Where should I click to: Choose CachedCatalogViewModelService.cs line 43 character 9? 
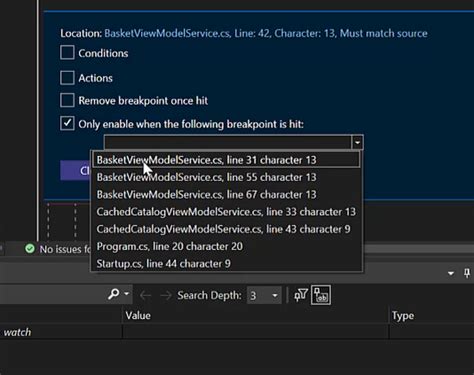[x=226, y=229]
